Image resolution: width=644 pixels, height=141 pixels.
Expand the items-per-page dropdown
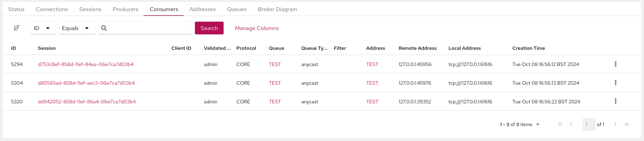(538, 124)
